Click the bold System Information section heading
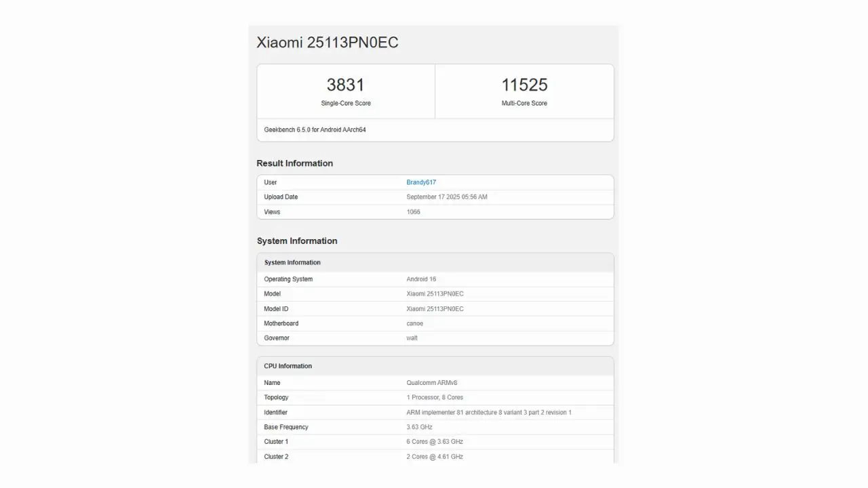 pos(296,241)
